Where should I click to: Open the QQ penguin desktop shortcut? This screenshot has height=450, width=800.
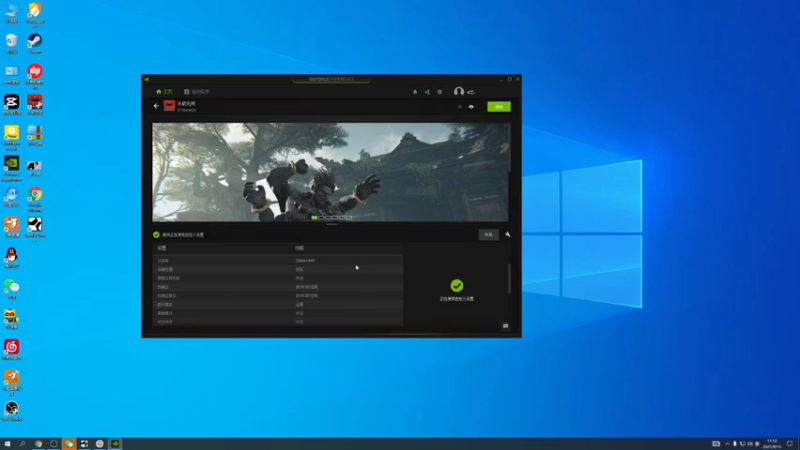click(12, 258)
